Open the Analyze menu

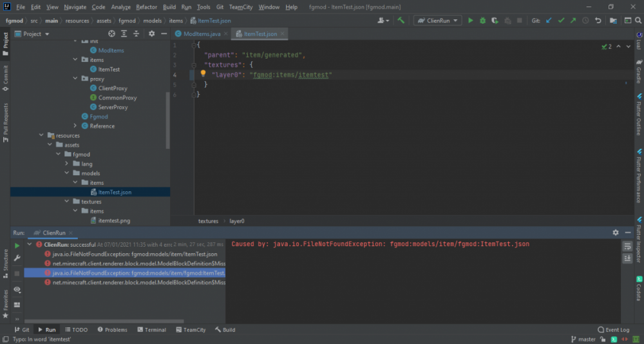click(121, 7)
